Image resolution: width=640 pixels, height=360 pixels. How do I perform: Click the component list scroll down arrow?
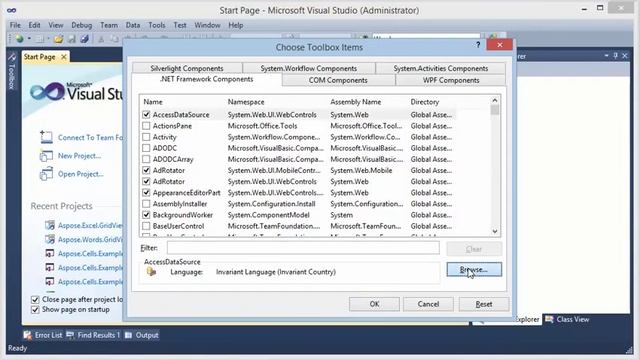(495, 231)
